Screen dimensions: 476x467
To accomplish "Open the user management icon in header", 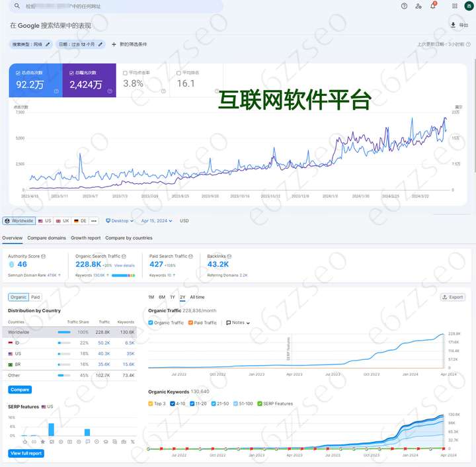I will 418,6.
